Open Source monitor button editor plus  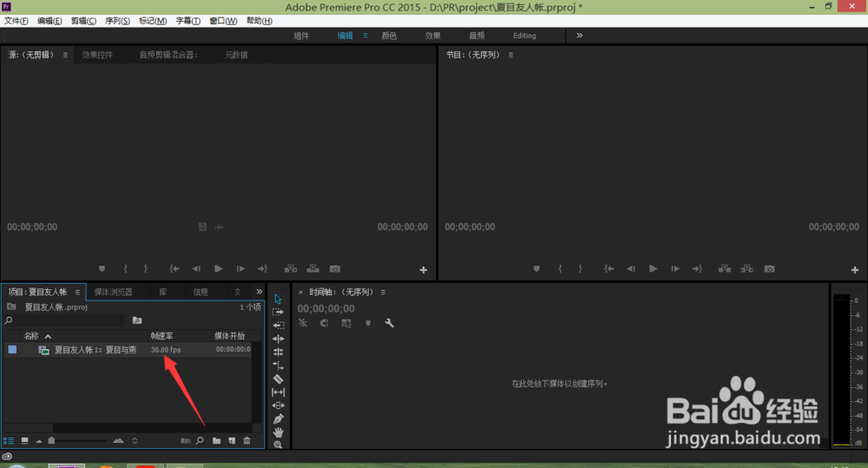tap(424, 270)
